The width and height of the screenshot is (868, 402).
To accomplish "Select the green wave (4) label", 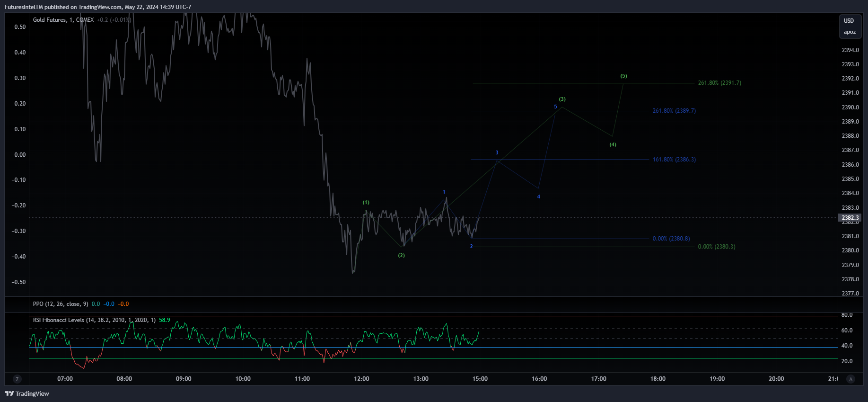I will [x=613, y=145].
